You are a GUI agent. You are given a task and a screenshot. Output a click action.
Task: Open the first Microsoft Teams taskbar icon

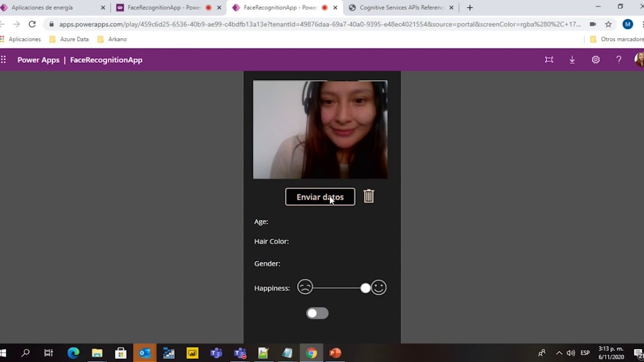(216, 353)
